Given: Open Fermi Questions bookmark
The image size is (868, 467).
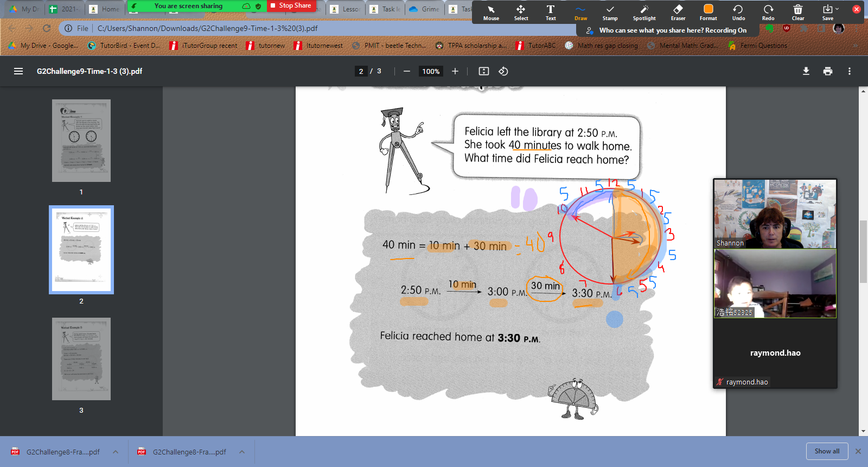Looking at the screenshot, I should pyautogui.click(x=758, y=46).
